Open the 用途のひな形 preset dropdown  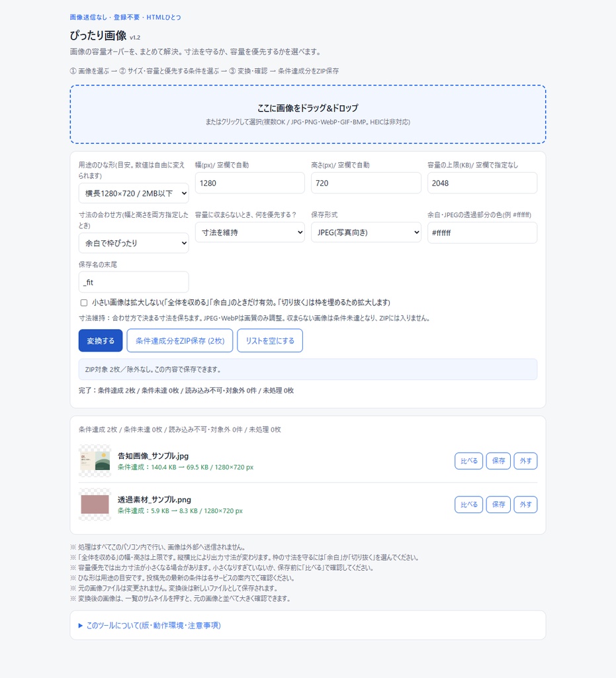pyautogui.click(x=134, y=193)
